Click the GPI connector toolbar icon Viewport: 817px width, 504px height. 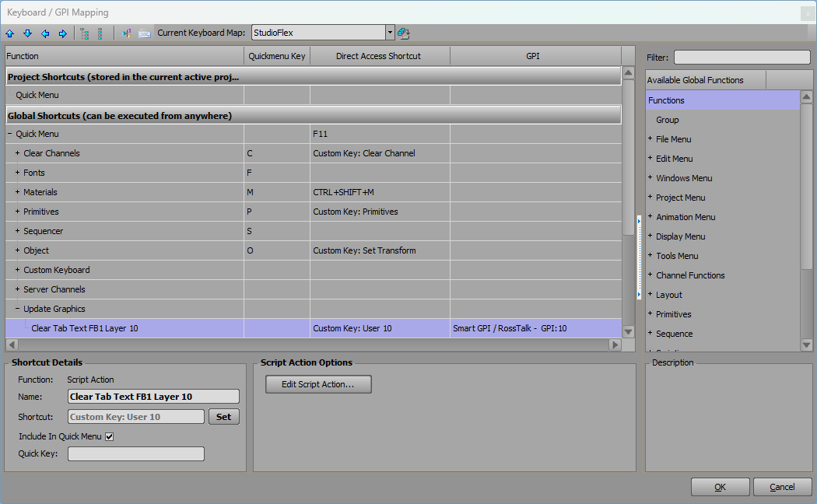tap(127, 33)
